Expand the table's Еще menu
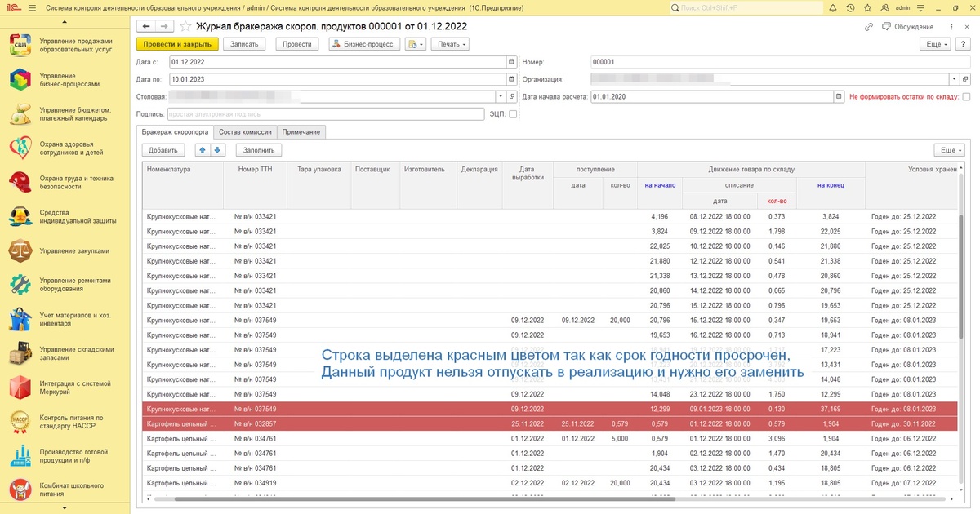 tap(949, 150)
